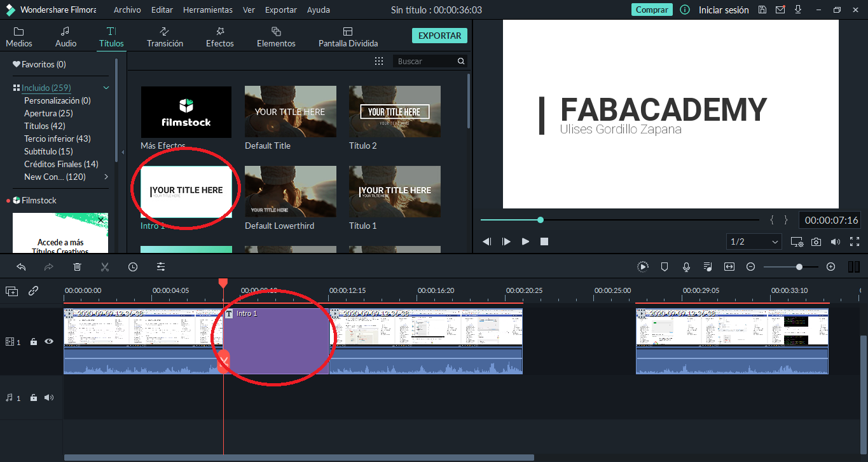Open the Archivo menu
Image resolution: width=868 pixels, height=462 pixels.
click(128, 10)
